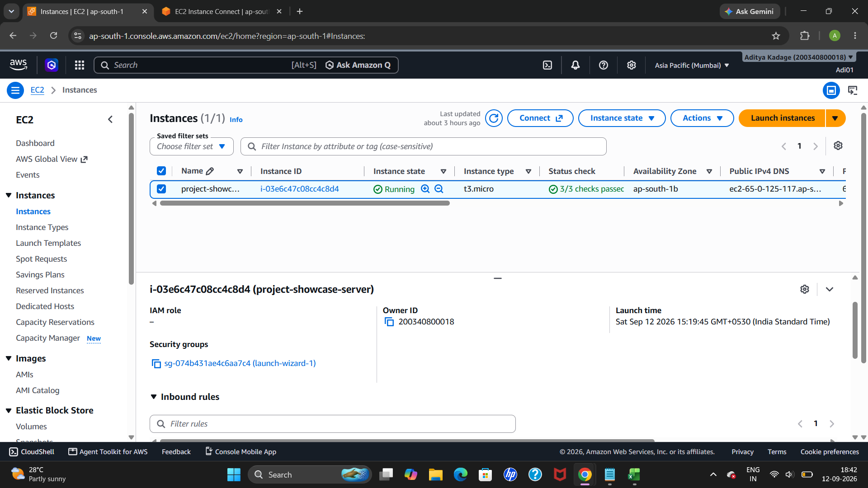Click the zoom-out filter icon beside Running

[x=439, y=189]
